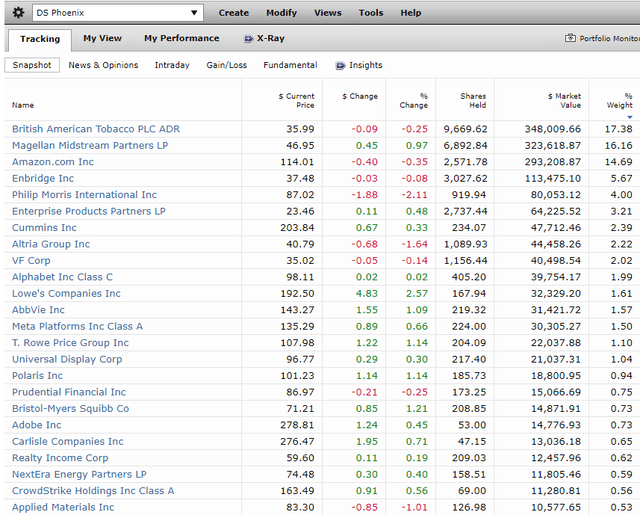Open the Help menu
Viewport: 640px width, 515px height.
411,13
